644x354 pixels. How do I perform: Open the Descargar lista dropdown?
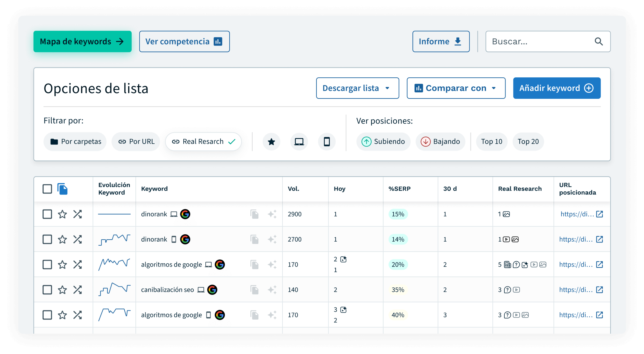357,88
